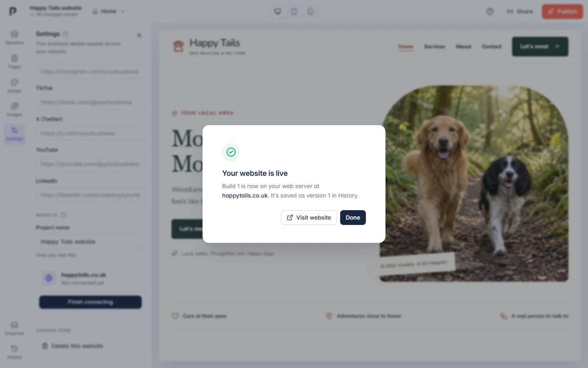Open the Design panel in sidebar

pyautogui.click(x=14, y=85)
